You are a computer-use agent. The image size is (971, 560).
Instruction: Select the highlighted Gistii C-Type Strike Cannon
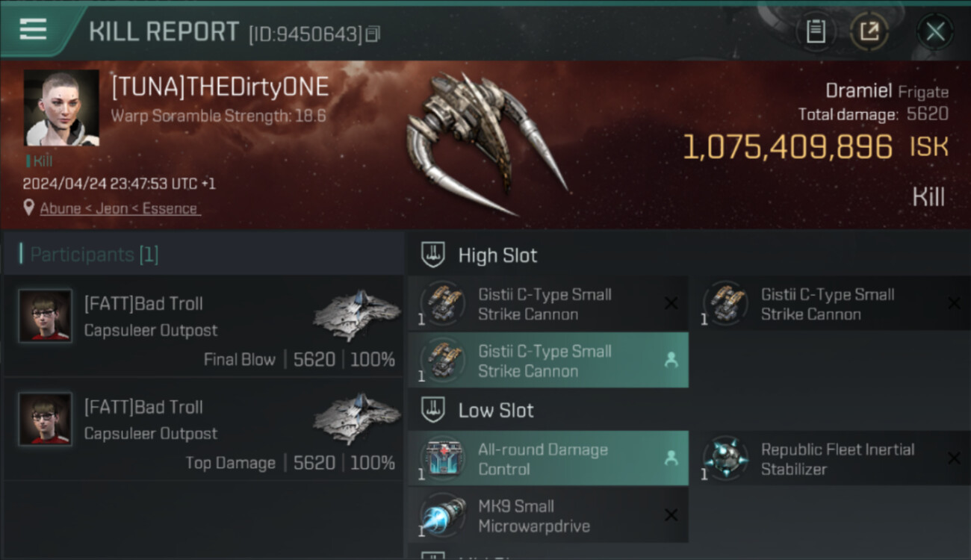click(x=547, y=361)
